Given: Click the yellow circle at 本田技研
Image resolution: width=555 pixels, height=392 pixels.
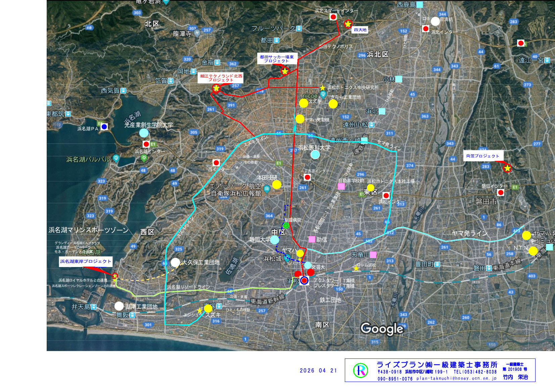Looking at the screenshot, I should (277, 184).
